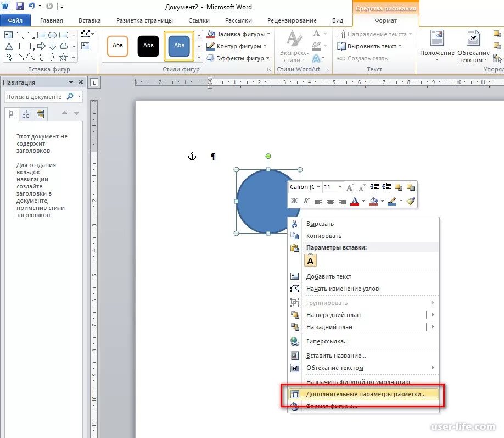The width and height of the screenshot is (504, 438).
Task: Click the Draw Text Box icon in the ribbon
Action: 86,46
